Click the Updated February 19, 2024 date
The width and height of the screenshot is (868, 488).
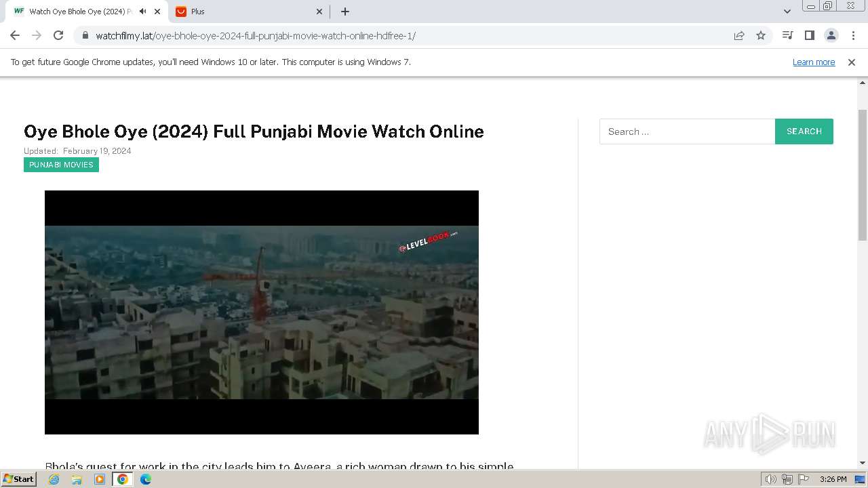pyautogui.click(x=77, y=151)
